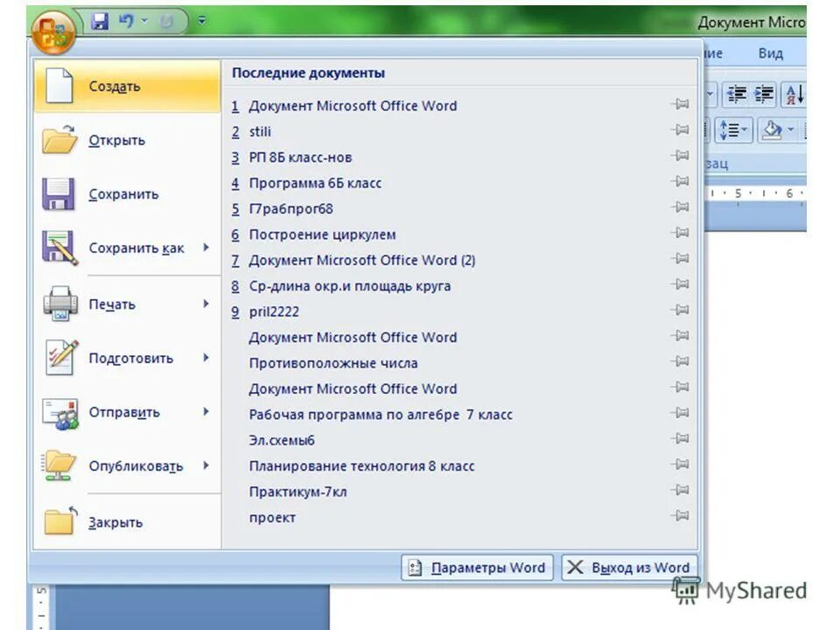Viewport: 840px width, 630px height.
Task: Switch to the Вид ribbon tab
Action: [x=770, y=53]
